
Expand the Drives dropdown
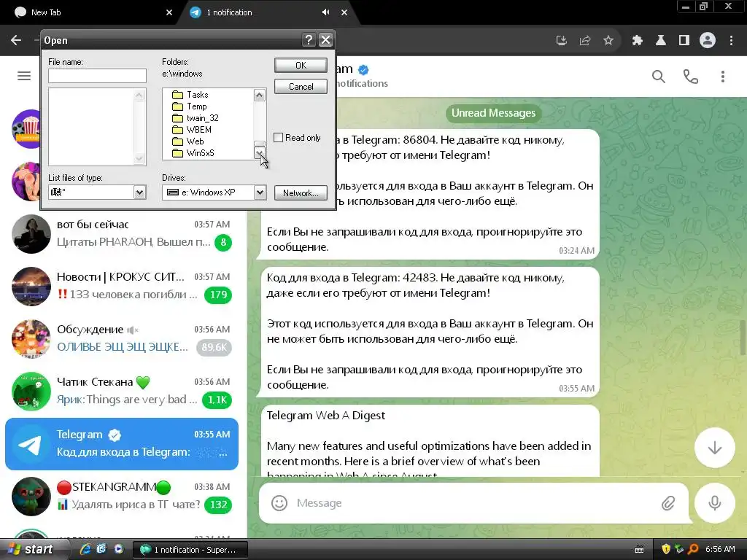(260, 192)
